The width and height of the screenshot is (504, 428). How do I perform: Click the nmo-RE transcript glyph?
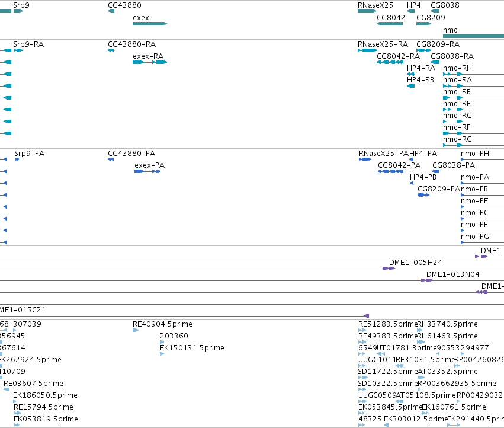[x=473, y=110]
